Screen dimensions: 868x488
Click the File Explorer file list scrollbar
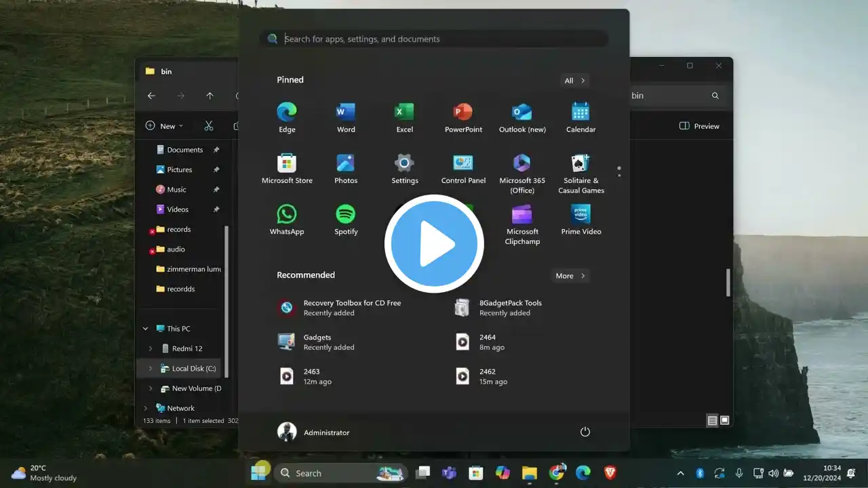728,282
